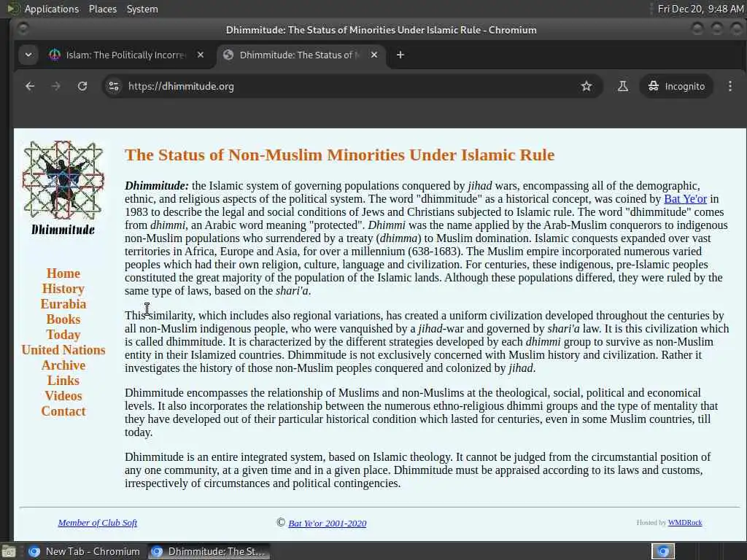Go back to the previous page
The width and height of the screenshot is (747, 560).
click(x=30, y=86)
